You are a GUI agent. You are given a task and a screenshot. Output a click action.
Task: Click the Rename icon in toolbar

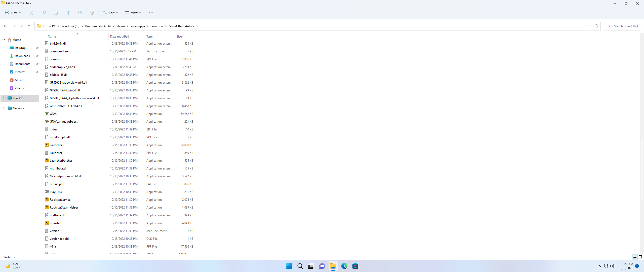[68, 13]
